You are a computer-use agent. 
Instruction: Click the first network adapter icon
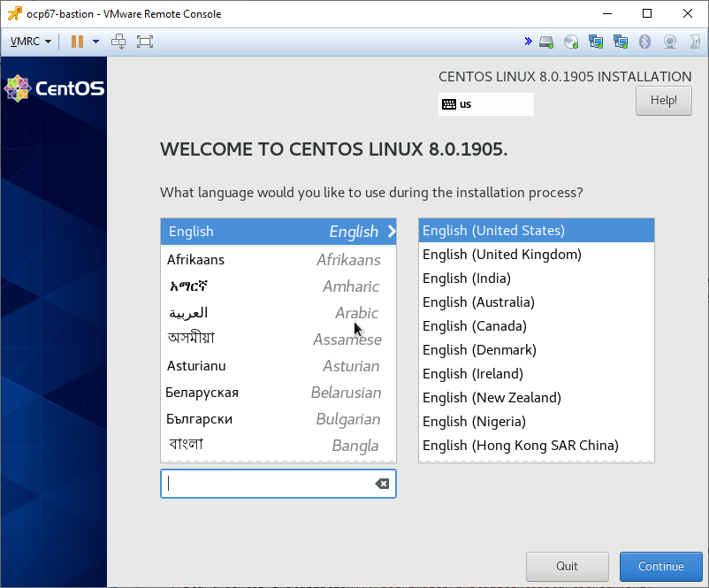point(596,42)
